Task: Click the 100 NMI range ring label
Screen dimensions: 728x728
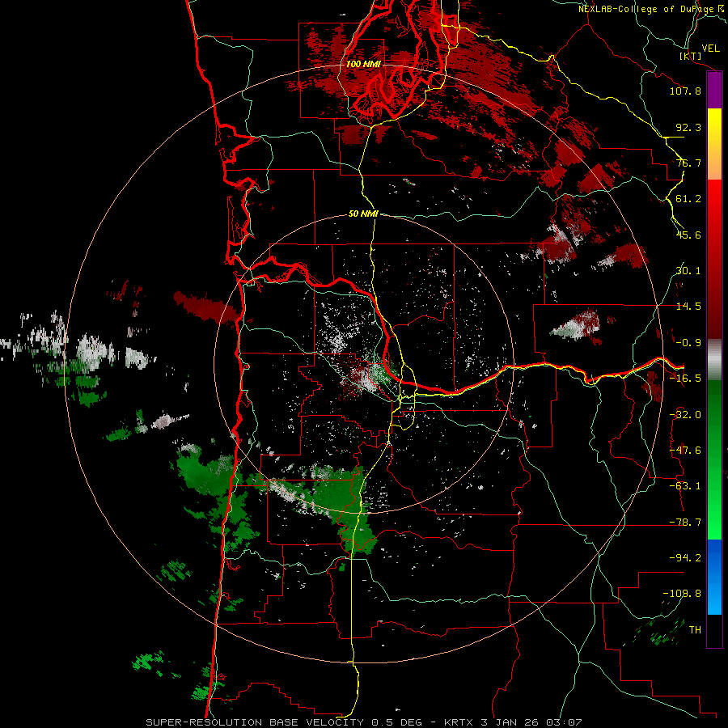Action: [363, 64]
